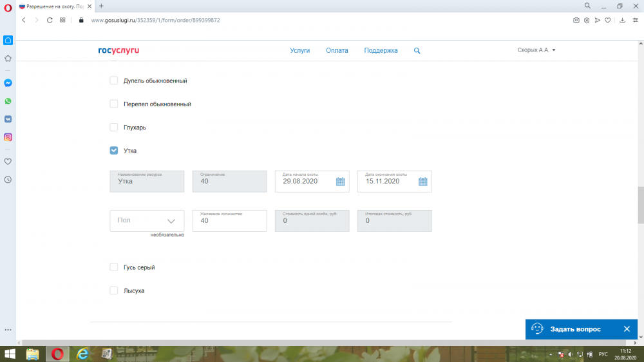644x362 pixels.
Task: Click the Дата окончания охоты field
Action: (x=395, y=181)
